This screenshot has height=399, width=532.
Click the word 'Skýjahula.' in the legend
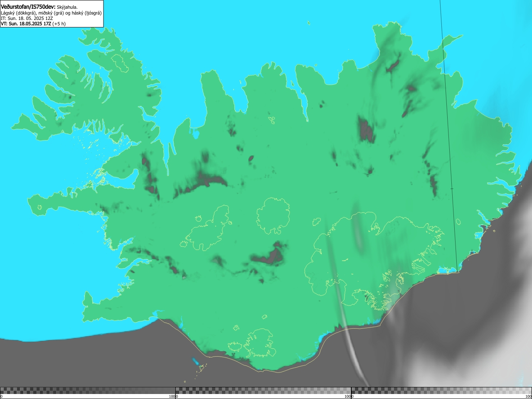(x=67, y=7)
